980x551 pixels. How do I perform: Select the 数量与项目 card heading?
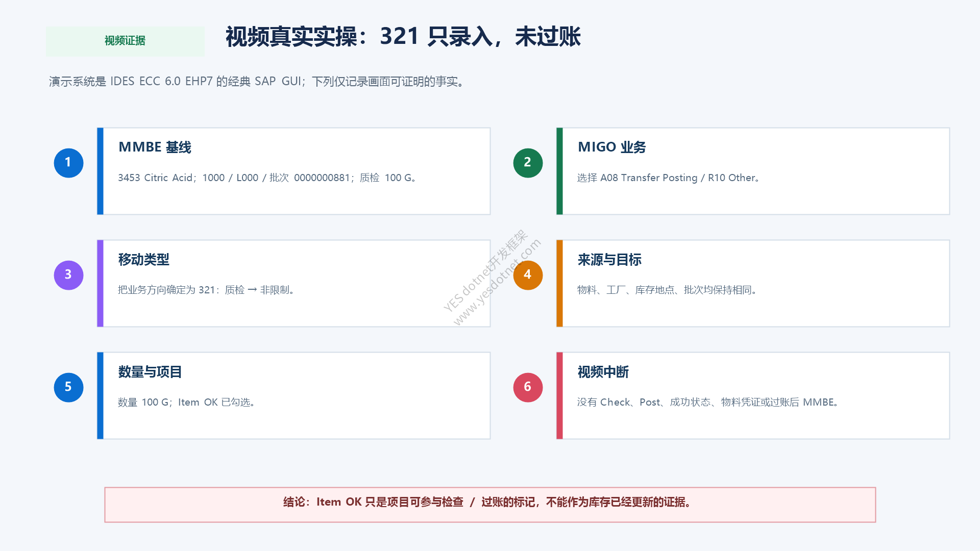tap(150, 371)
